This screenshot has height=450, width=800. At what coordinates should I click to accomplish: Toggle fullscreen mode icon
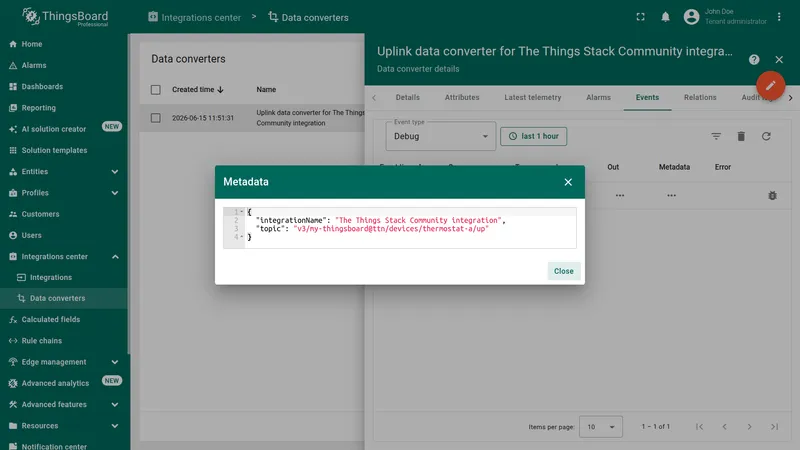[x=640, y=17]
